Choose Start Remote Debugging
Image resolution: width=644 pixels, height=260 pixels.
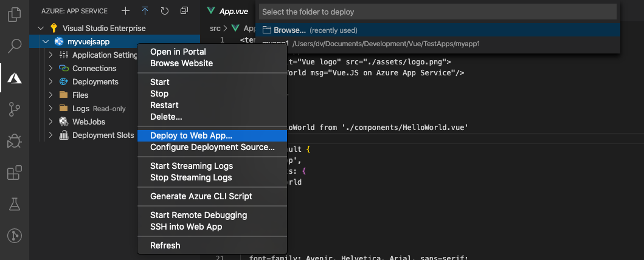[x=212, y=215]
